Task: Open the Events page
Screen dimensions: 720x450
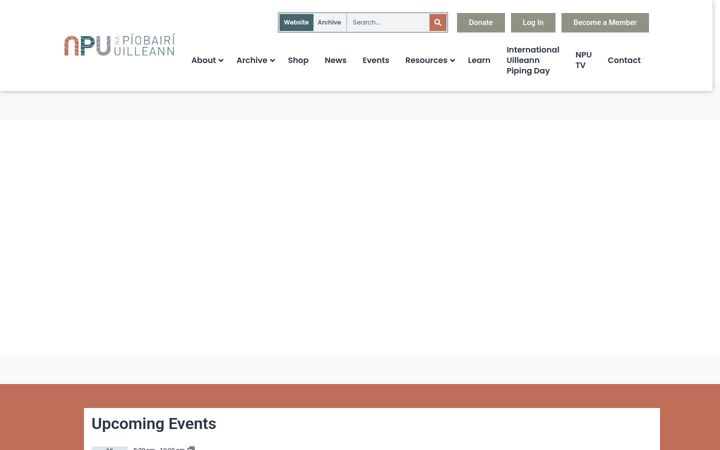Action: point(376,60)
